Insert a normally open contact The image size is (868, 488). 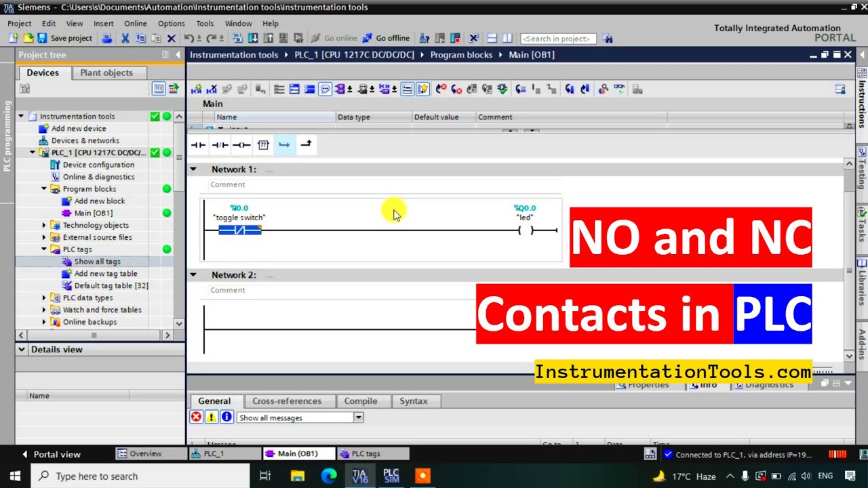[x=198, y=144]
